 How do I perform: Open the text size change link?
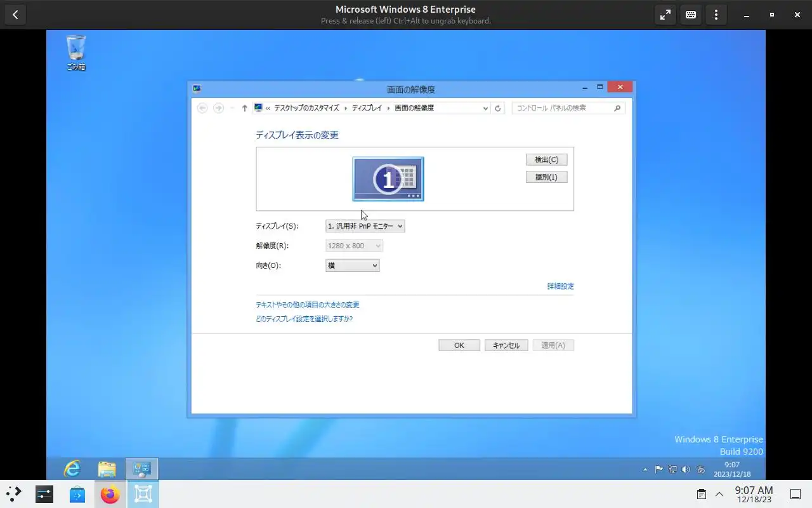click(x=308, y=305)
